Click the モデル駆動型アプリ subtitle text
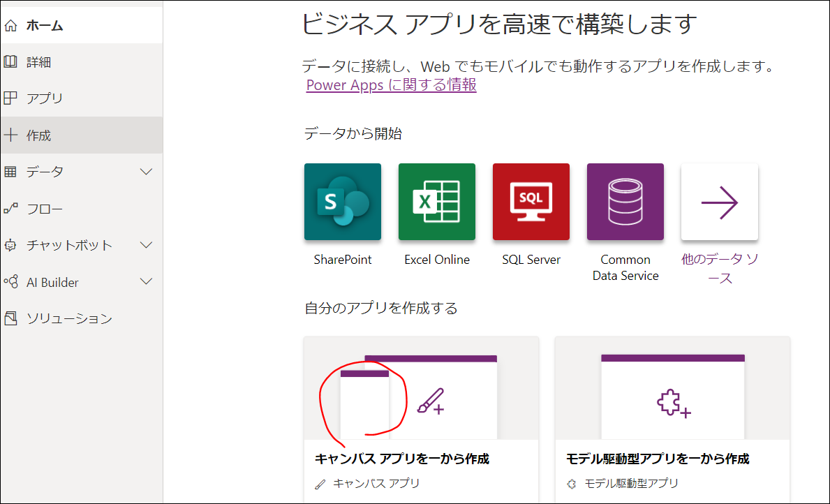Viewport: 830px width, 504px height. click(x=631, y=483)
